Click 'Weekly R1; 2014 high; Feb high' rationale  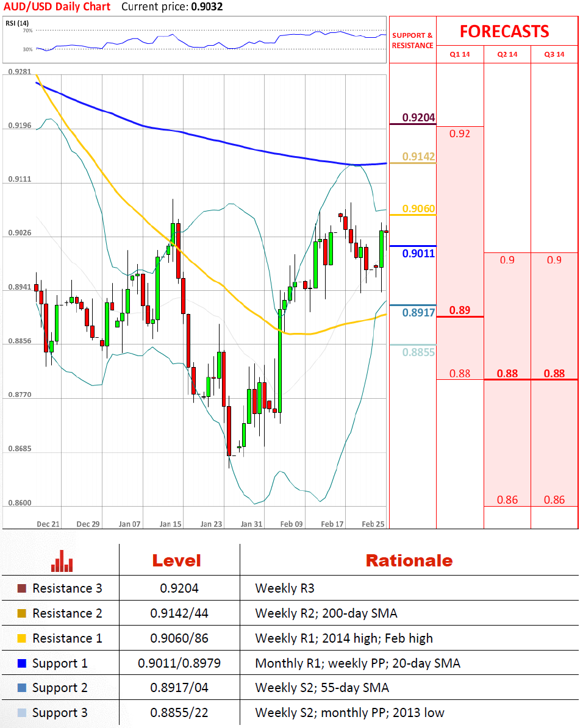[x=344, y=638]
